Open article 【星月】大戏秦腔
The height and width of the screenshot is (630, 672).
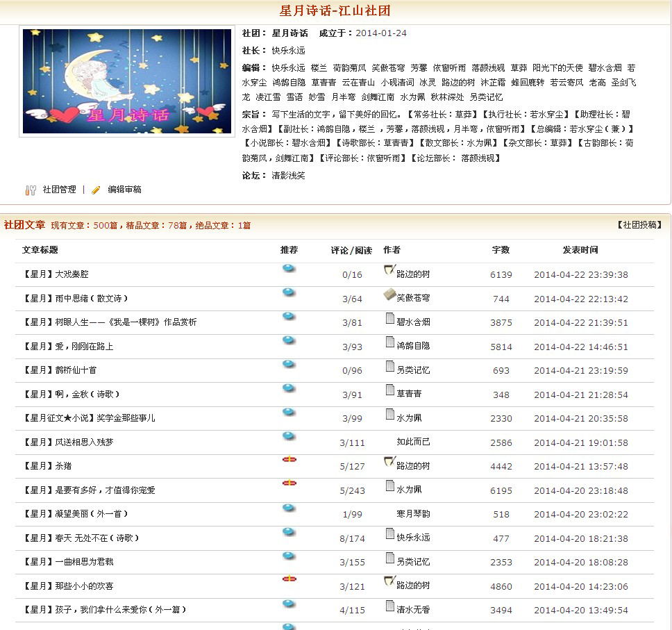point(56,274)
